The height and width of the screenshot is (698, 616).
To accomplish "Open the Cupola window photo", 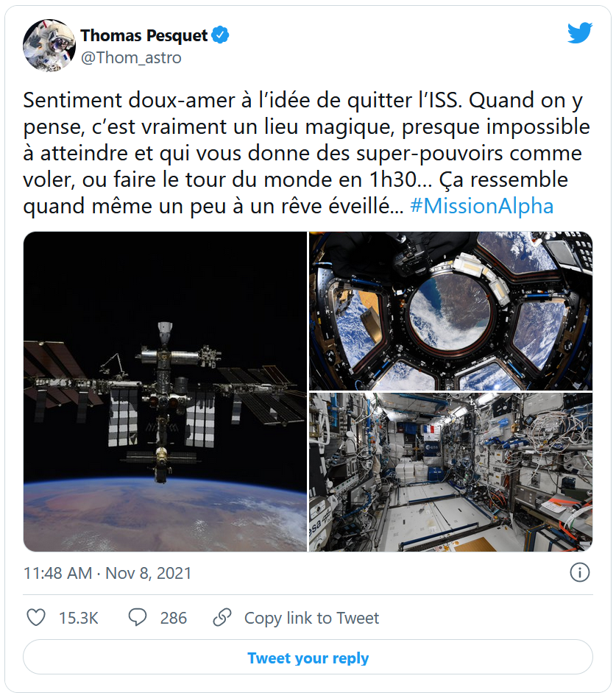I will [x=450, y=310].
